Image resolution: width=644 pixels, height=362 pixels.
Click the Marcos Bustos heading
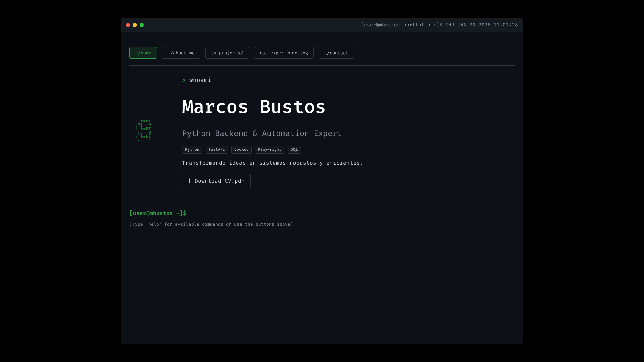click(x=254, y=107)
